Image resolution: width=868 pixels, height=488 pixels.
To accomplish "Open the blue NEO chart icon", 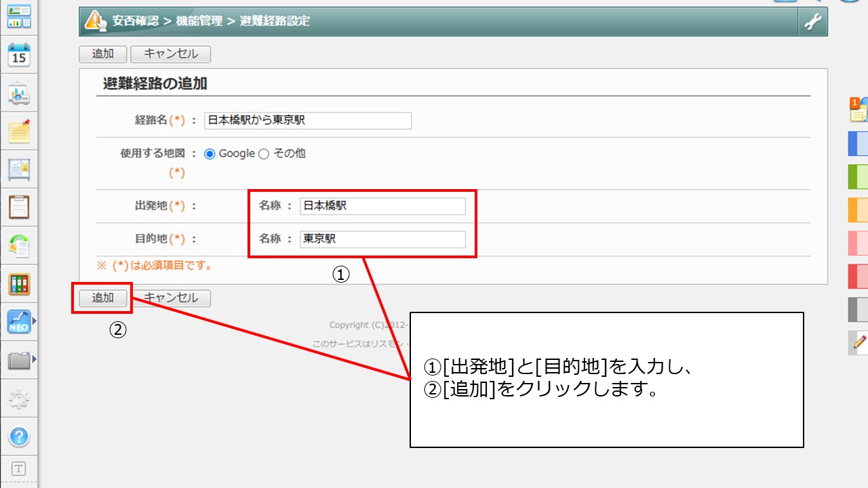I will tap(19, 322).
